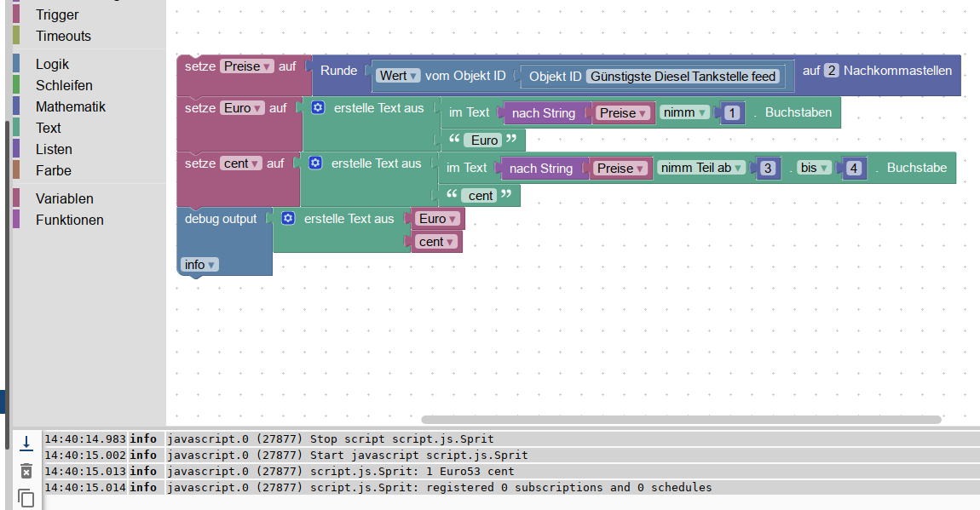Open the Wert attribute dropdown

398,76
